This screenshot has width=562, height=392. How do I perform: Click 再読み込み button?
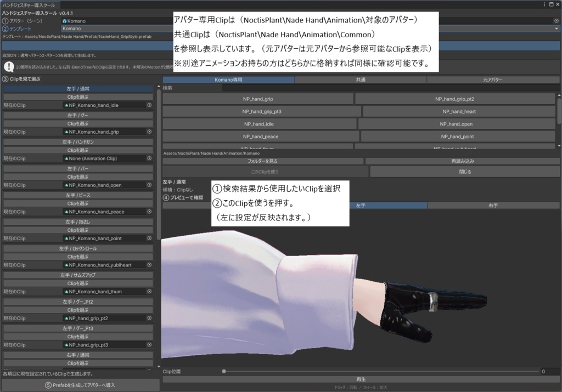click(x=462, y=161)
